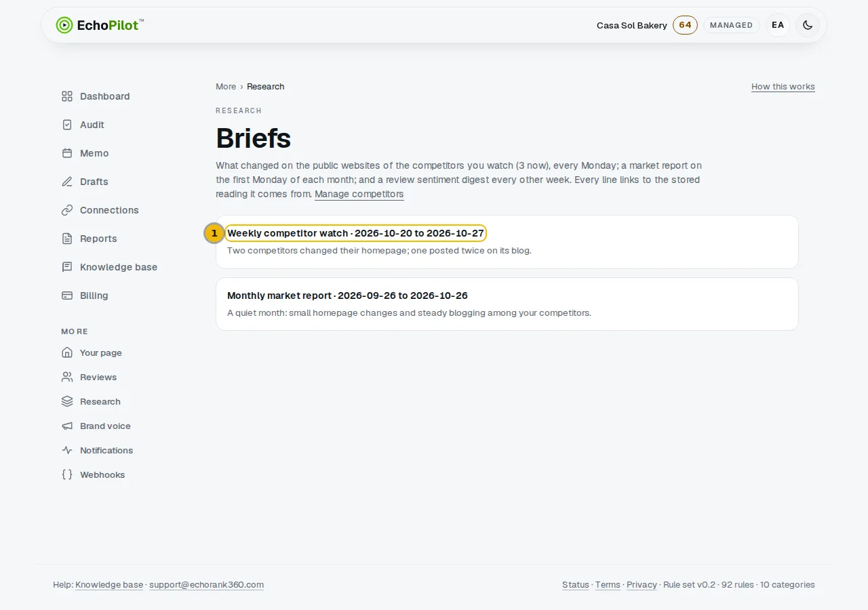This screenshot has height=610, width=868.
Task: Click the support@echorank360.com email link
Action: (x=207, y=585)
